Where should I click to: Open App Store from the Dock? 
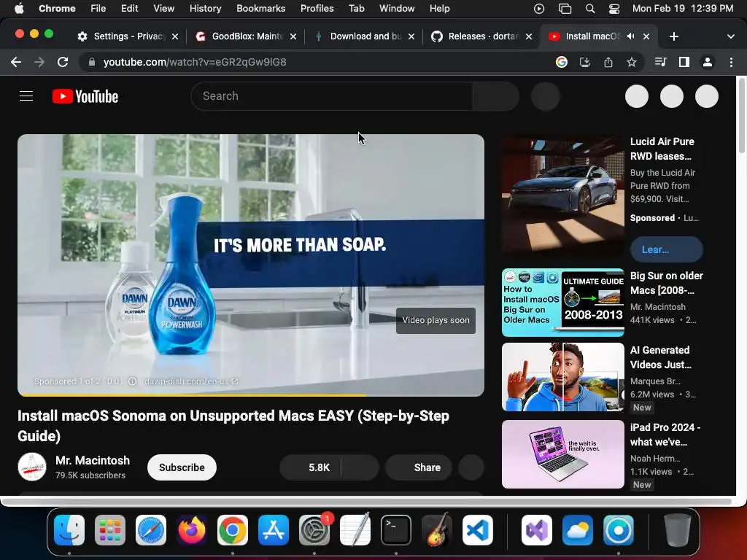pos(274,529)
